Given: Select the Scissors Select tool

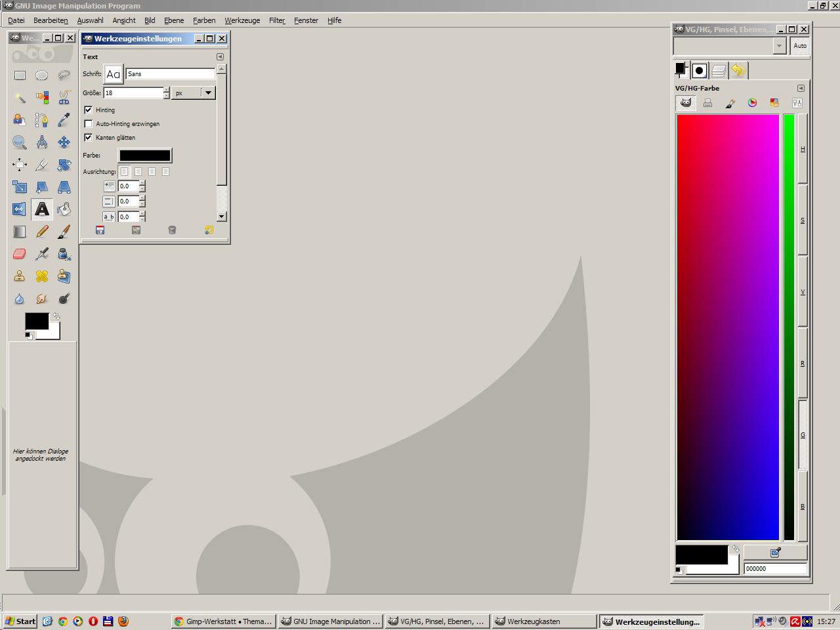Looking at the screenshot, I should tap(64, 98).
